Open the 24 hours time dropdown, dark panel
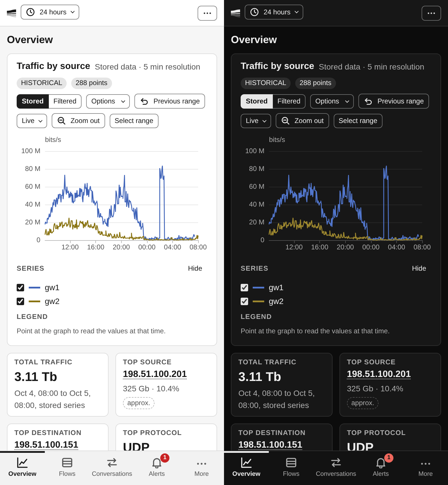The height and width of the screenshot is (485, 448). 274,12
